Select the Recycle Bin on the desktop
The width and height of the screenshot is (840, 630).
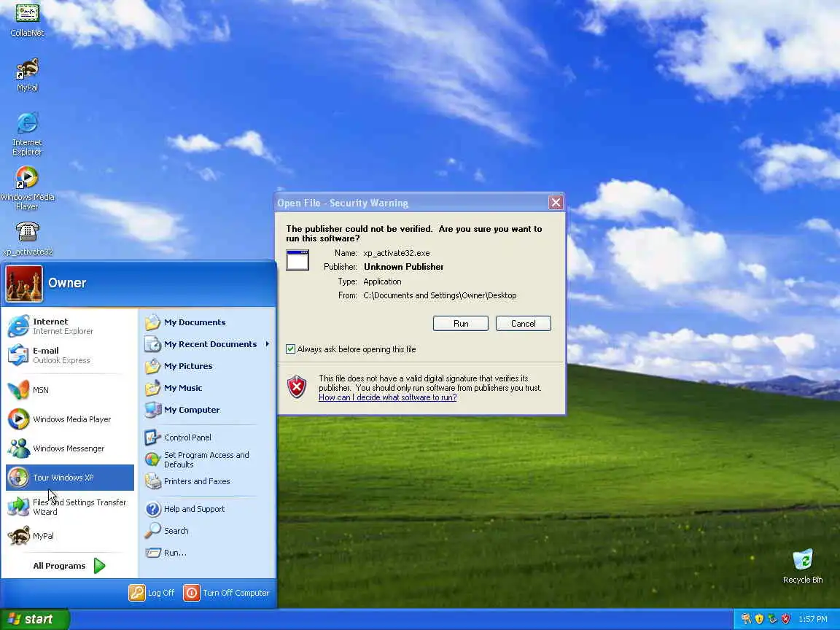click(803, 566)
